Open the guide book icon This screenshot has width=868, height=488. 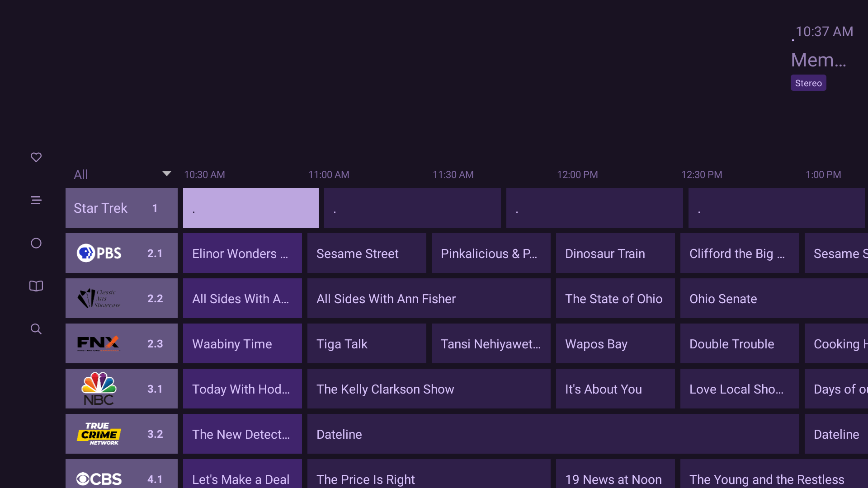tap(36, 286)
